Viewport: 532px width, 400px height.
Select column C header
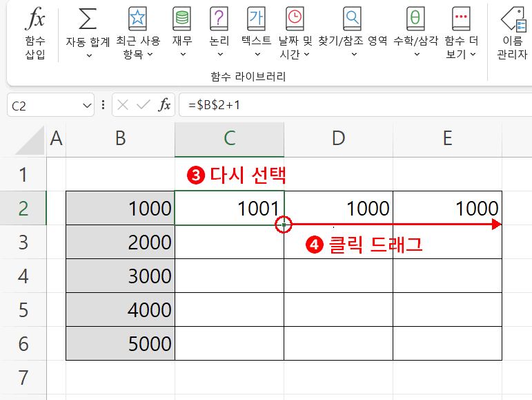pos(229,139)
